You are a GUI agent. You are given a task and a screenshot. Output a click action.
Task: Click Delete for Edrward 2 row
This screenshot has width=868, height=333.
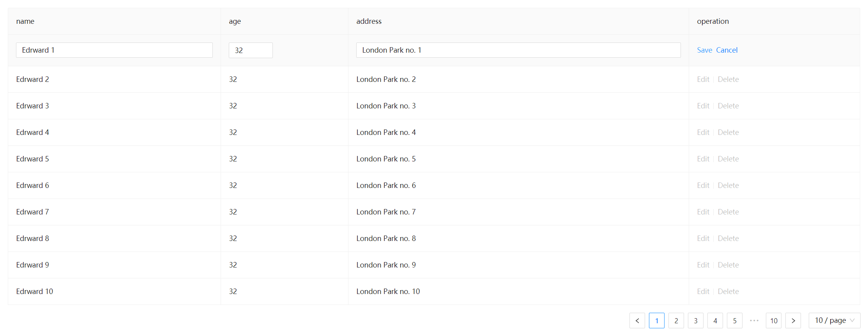point(728,80)
